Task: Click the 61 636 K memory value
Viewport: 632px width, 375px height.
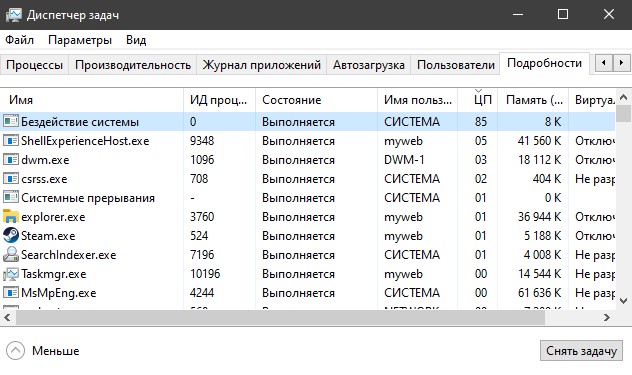Action: (x=539, y=293)
